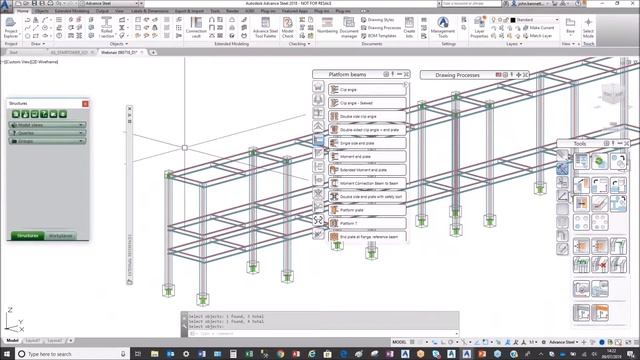Image resolution: width=640 pixels, height=360 pixels.
Task: Click Create lists in Documents panel
Action: coord(409,28)
